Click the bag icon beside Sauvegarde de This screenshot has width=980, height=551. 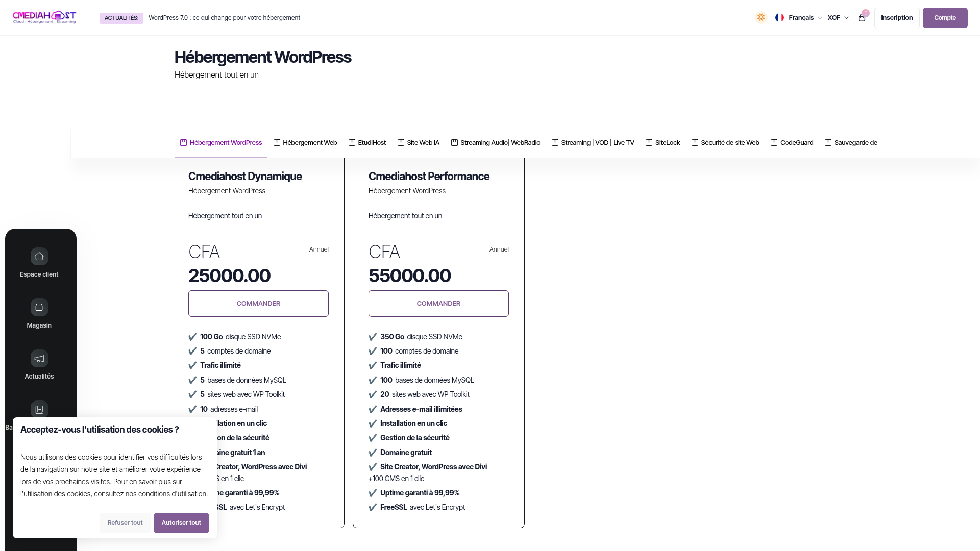pos(828,143)
